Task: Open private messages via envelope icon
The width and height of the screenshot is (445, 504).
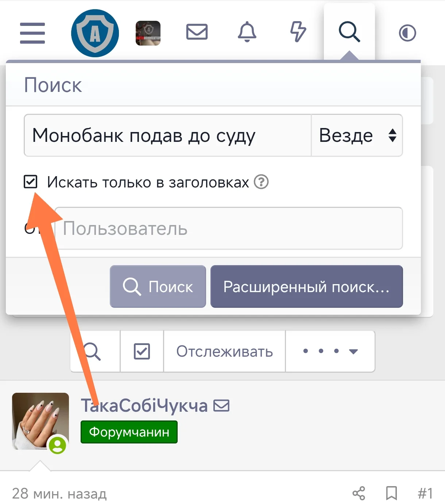Action: click(x=197, y=32)
